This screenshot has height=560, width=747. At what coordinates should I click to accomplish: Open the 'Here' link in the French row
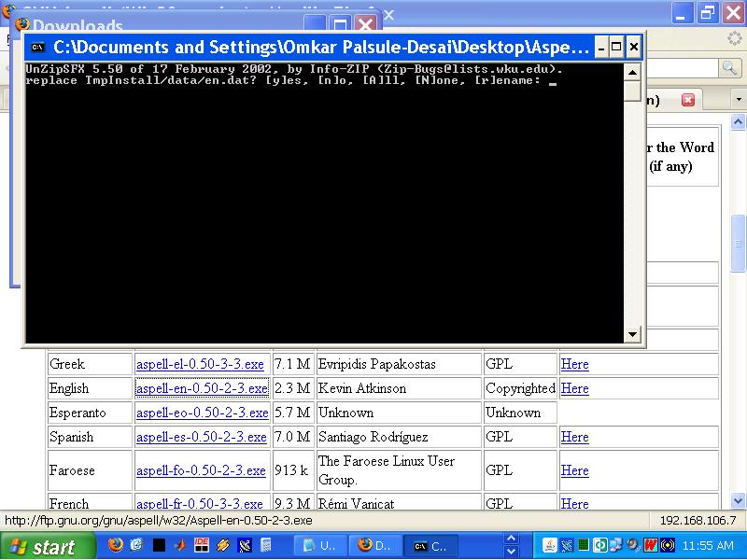[574, 504]
